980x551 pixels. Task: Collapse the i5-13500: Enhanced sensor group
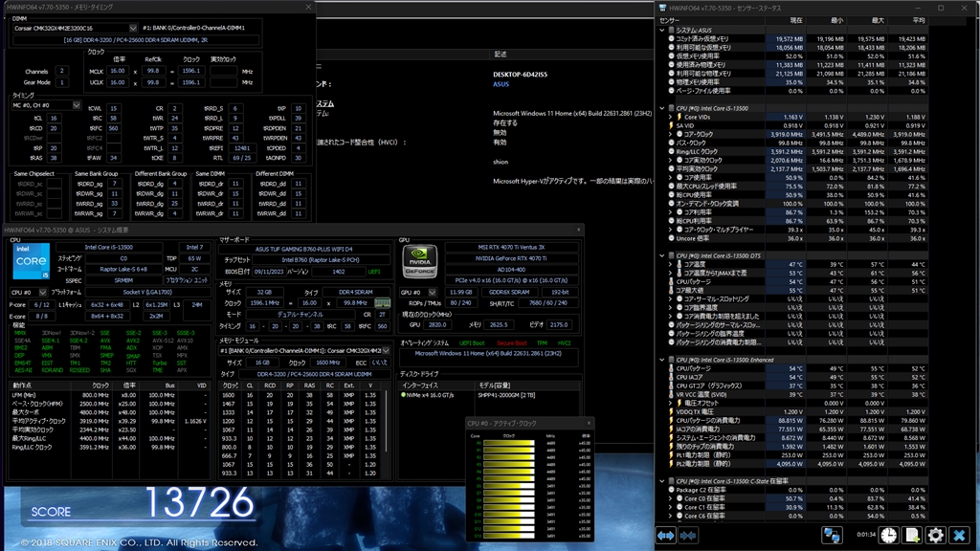662,360
